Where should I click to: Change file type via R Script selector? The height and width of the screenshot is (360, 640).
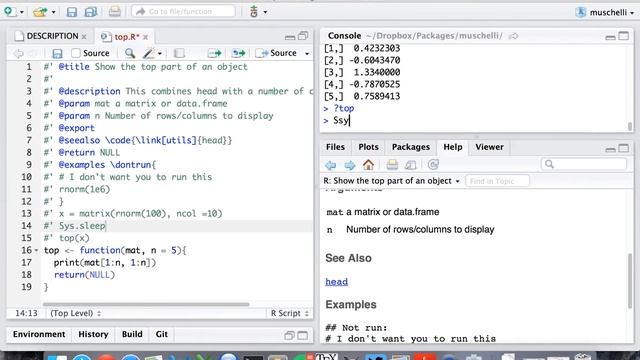(x=289, y=313)
